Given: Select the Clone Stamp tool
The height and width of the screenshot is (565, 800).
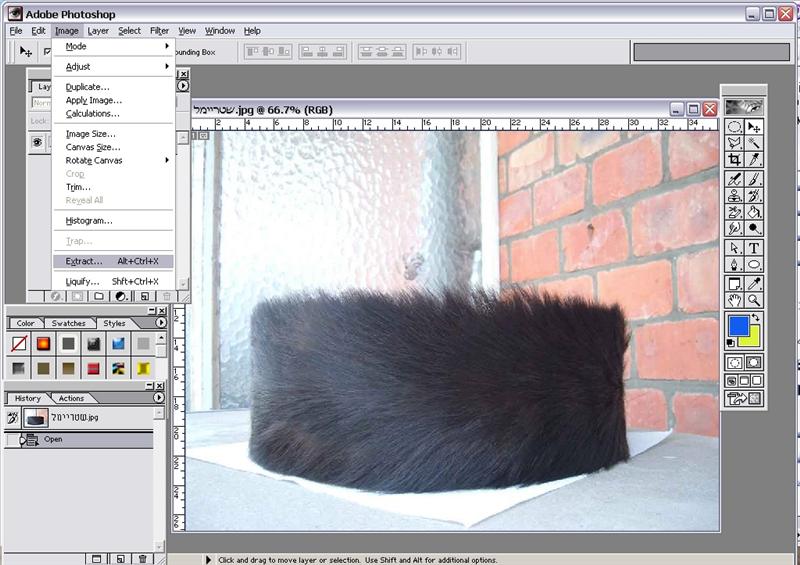Looking at the screenshot, I should click(734, 195).
